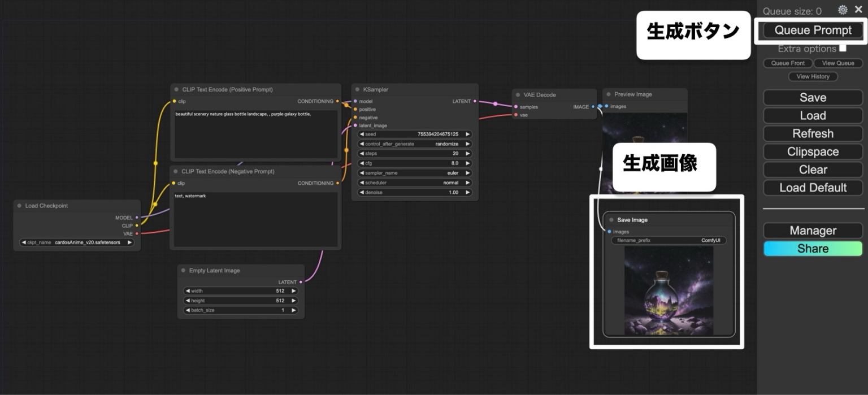The width and height of the screenshot is (868, 395).
Task: Click the galaxy bottle image in Save Image
Action: (x=669, y=290)
